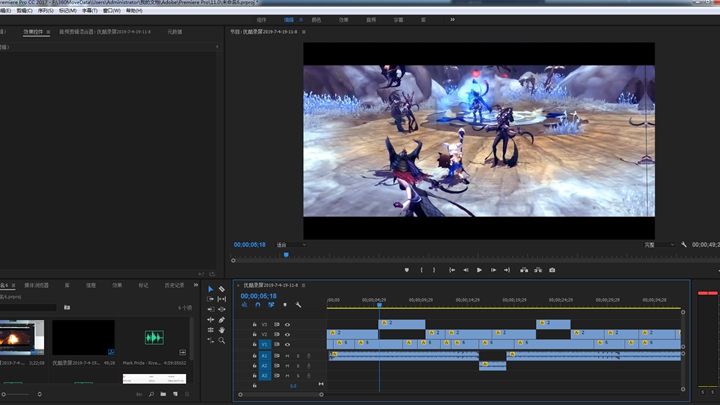Screen dimensions: 720x405
Task: Export frame with the camera icon
Action: (x=552, y=270)
